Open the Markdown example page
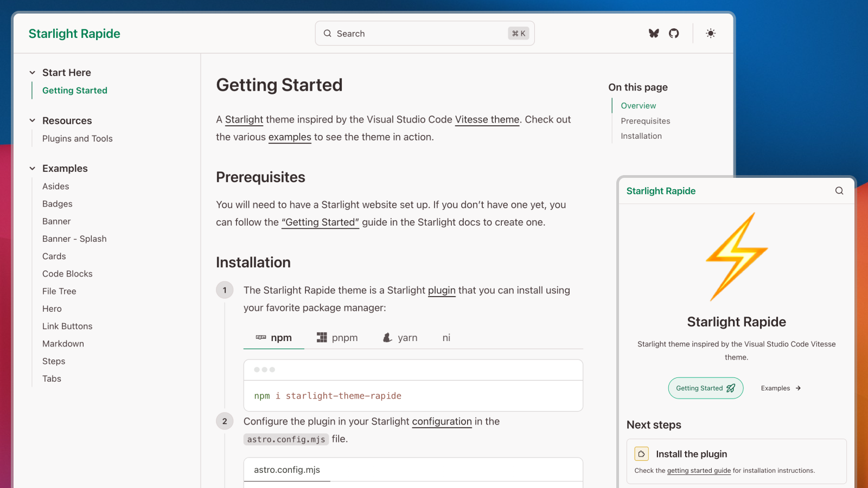Screen dimensions: 868x488 [x=63, y=344]
